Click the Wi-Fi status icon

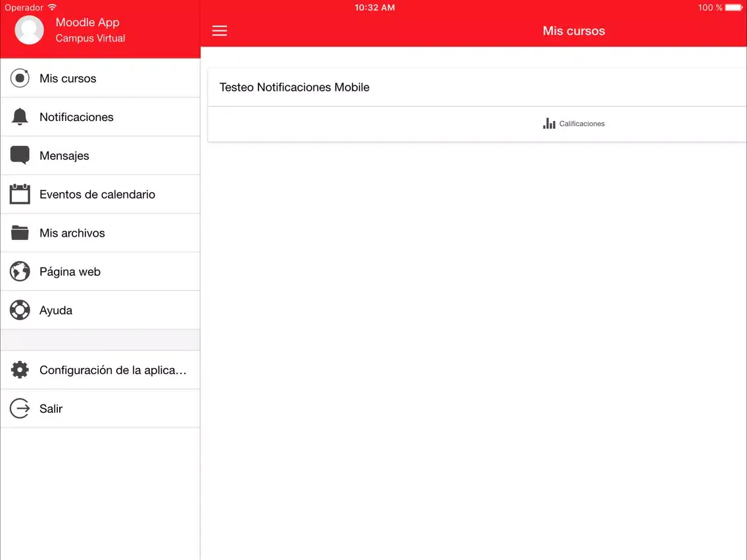coord(52,7)
